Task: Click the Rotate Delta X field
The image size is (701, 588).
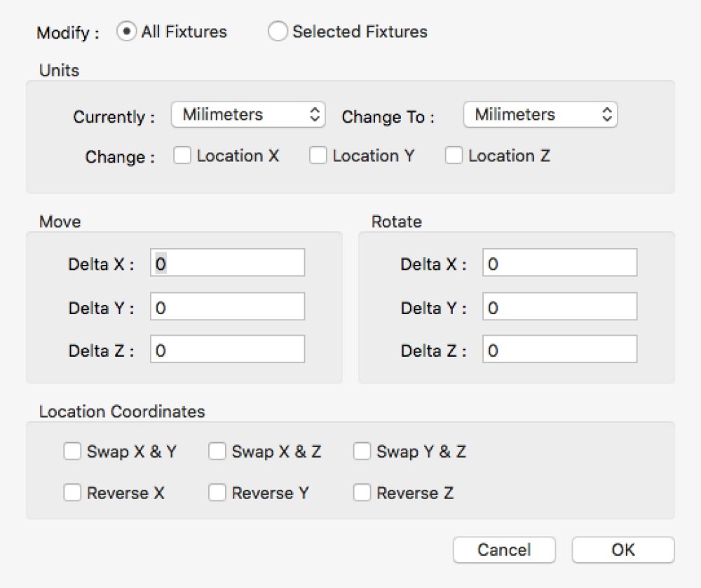Action: 559,264
